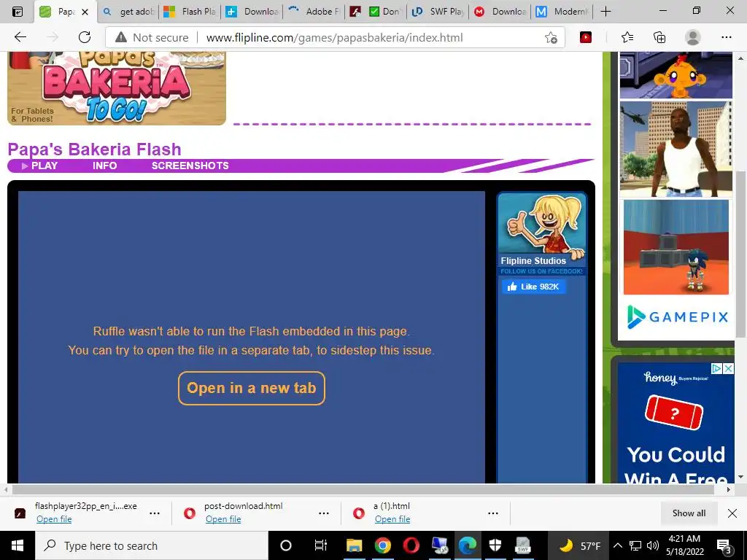This screenshot has height=560, width=747.
Task: Close the downloads bar
Action: (x=732, y=513)
